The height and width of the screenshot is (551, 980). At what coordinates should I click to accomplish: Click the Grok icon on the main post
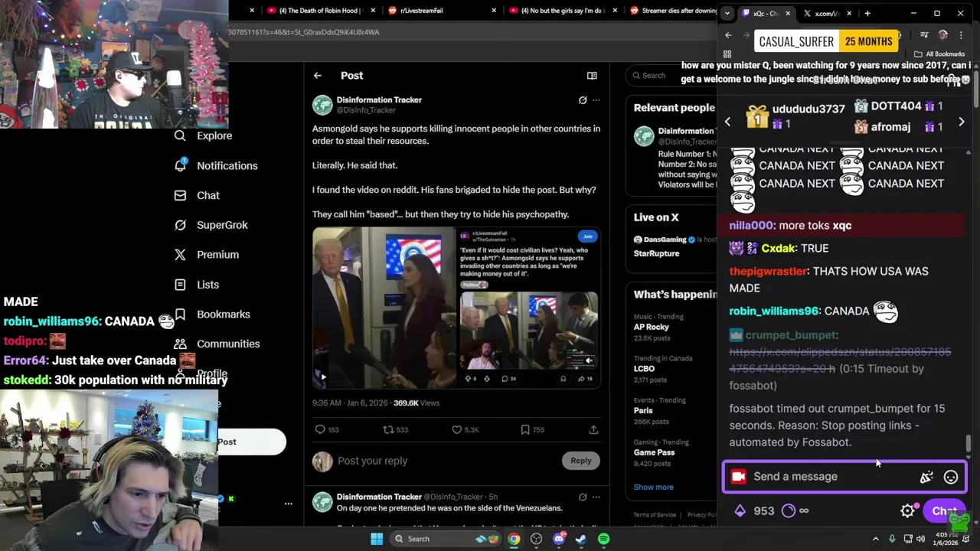pyautogui.click(x=583, y=100)
